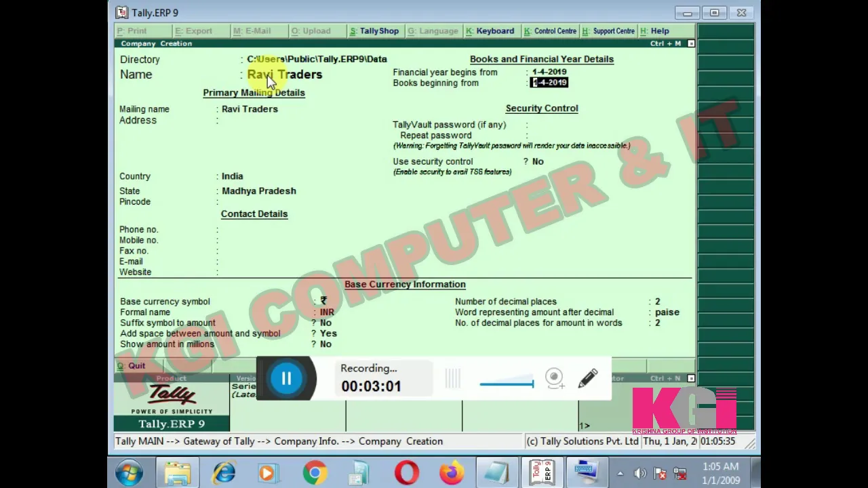This screenshot has height=488, width=868.
Task: Change the State value Madhya Pradesh
Action: click(x=259, y=191)
